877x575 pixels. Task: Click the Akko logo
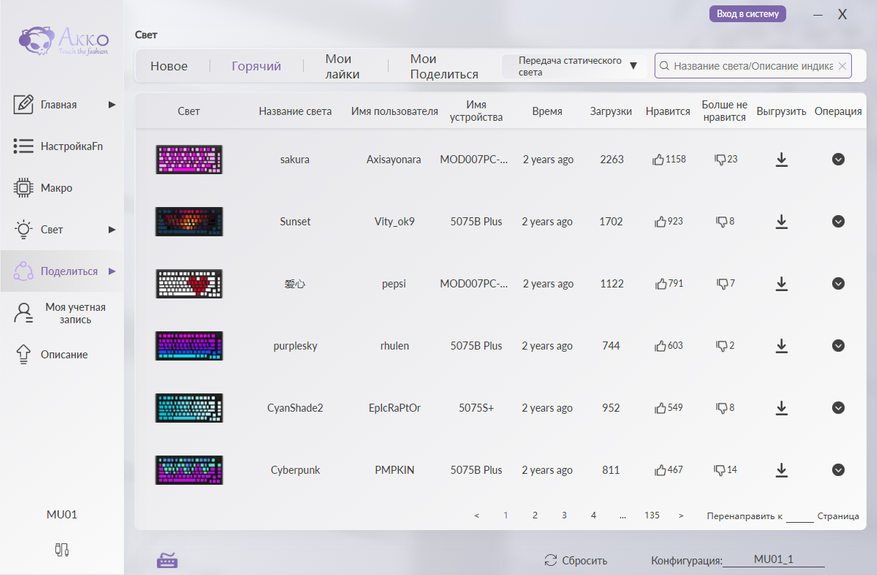point(64,40)
